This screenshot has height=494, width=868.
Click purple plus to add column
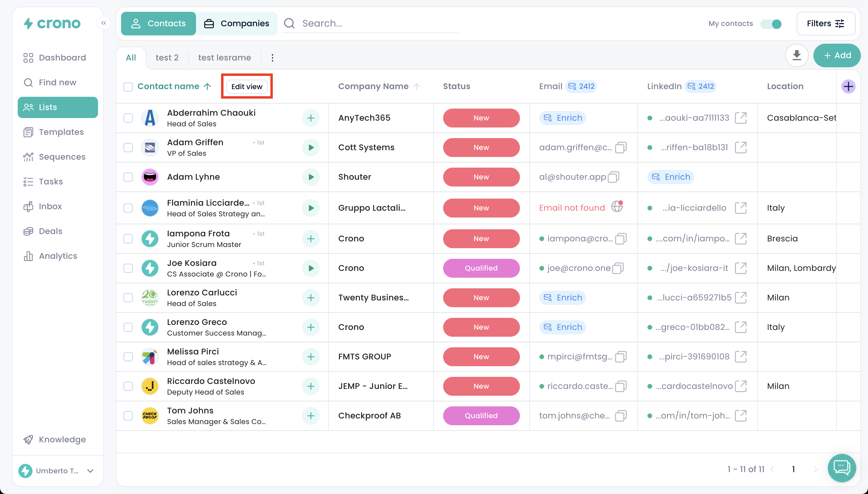coord(848,86)
